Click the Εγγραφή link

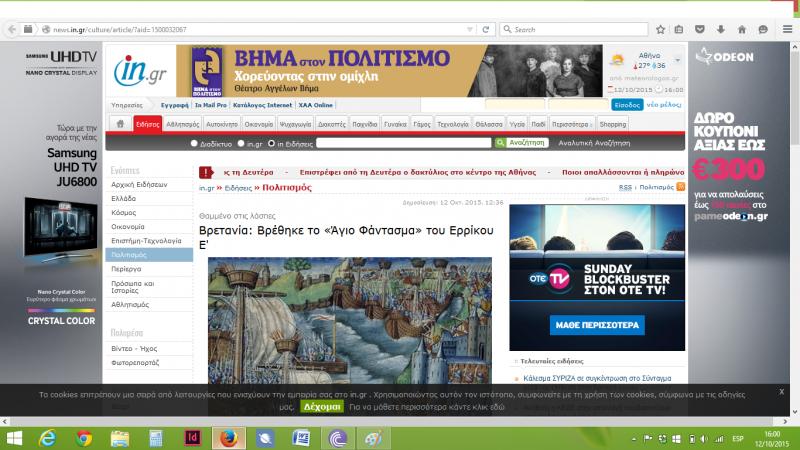point(174,105)
